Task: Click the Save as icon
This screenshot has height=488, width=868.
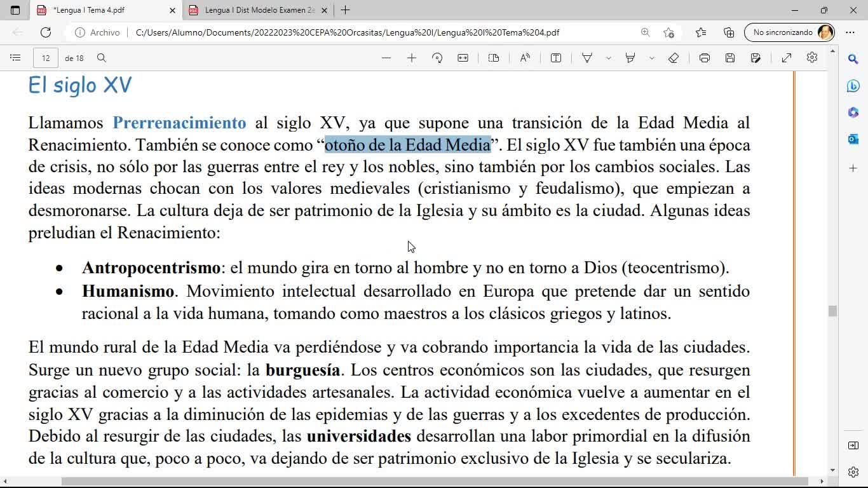Action: [x=756, y=58]
